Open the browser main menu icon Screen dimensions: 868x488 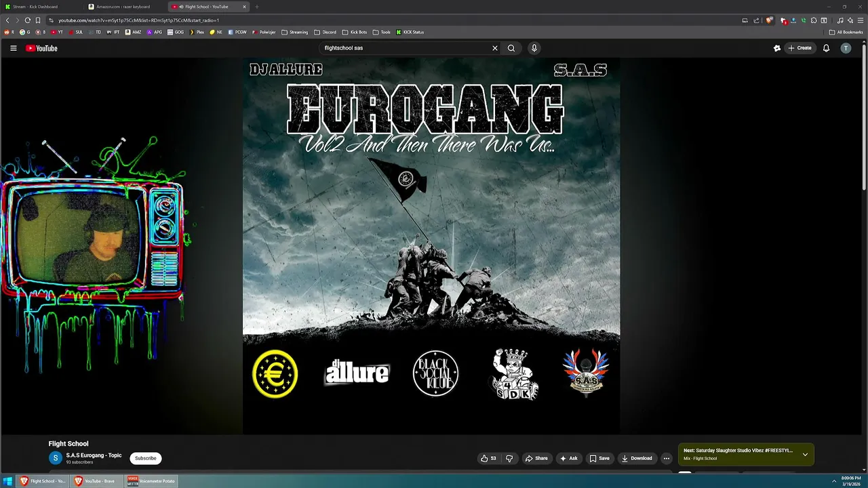click(861, 20)
